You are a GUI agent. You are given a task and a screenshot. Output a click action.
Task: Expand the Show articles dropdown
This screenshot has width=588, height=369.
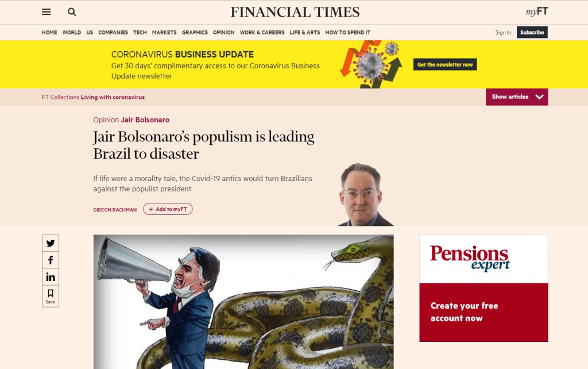[x=517, y=97]
